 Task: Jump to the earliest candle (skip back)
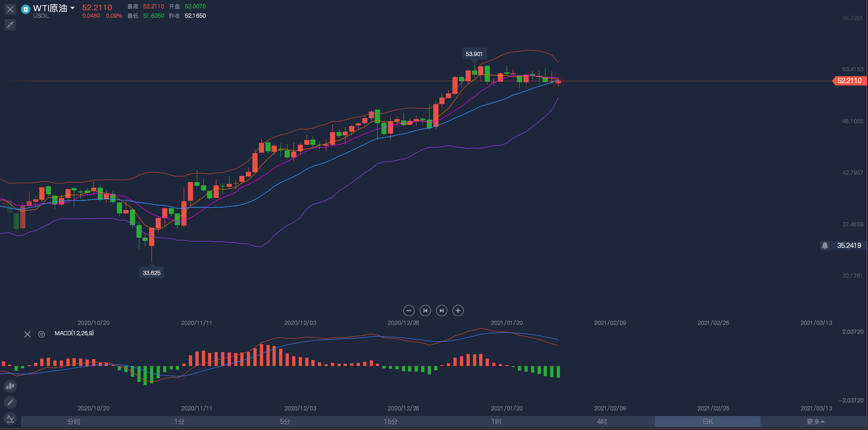click(x=425, y=310)
